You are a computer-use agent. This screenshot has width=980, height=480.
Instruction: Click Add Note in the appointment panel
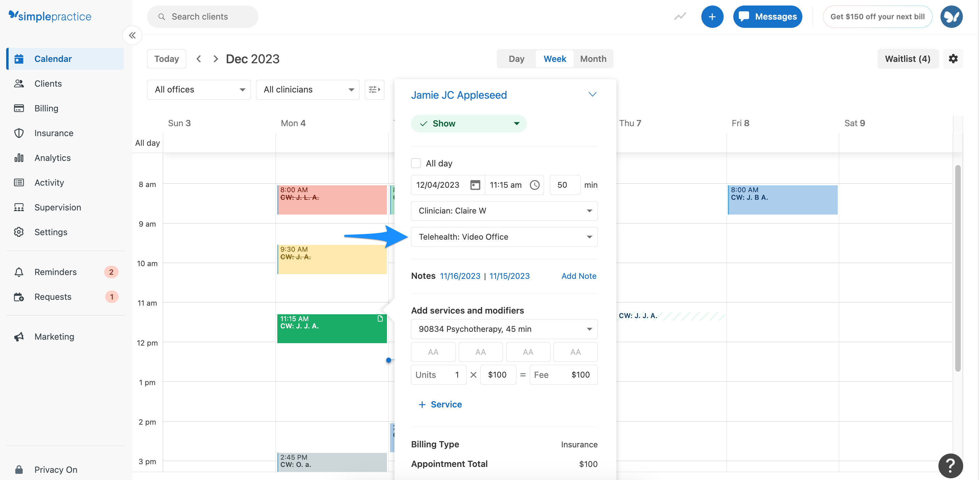pos(579,276)
